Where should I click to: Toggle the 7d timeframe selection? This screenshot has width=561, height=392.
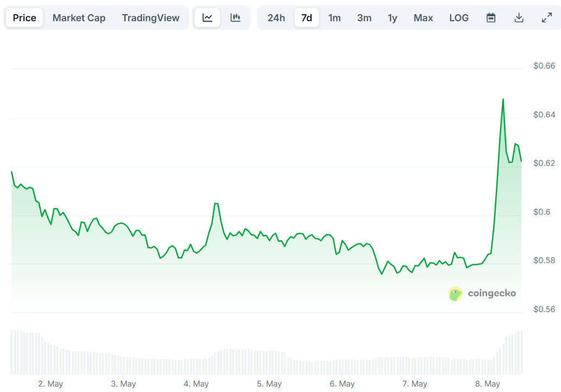point(307,17)
